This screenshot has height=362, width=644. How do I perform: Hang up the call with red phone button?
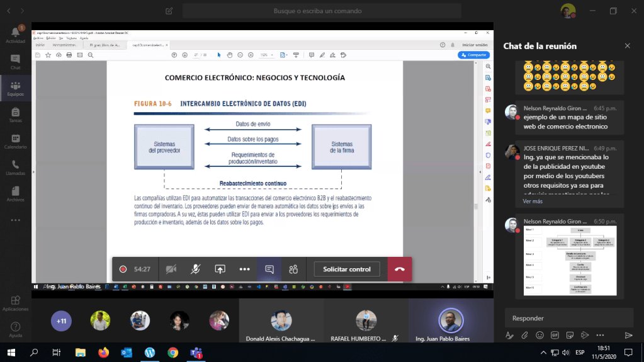coord(400,269)
